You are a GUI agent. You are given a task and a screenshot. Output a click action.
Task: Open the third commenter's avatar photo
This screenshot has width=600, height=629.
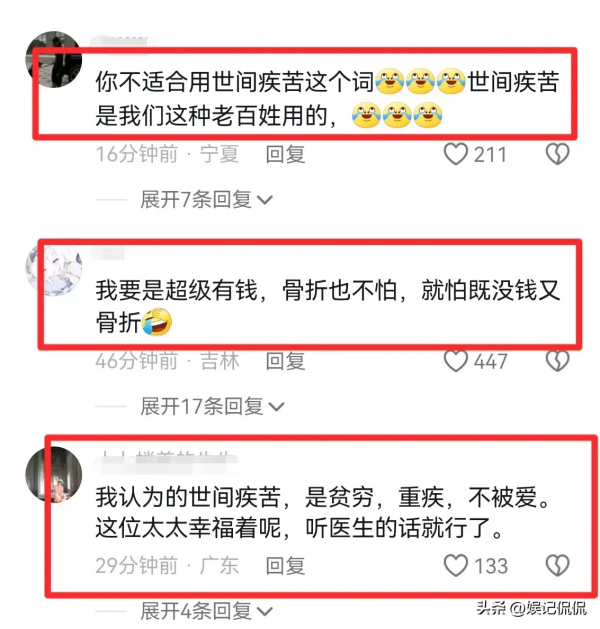coord(54,474)
